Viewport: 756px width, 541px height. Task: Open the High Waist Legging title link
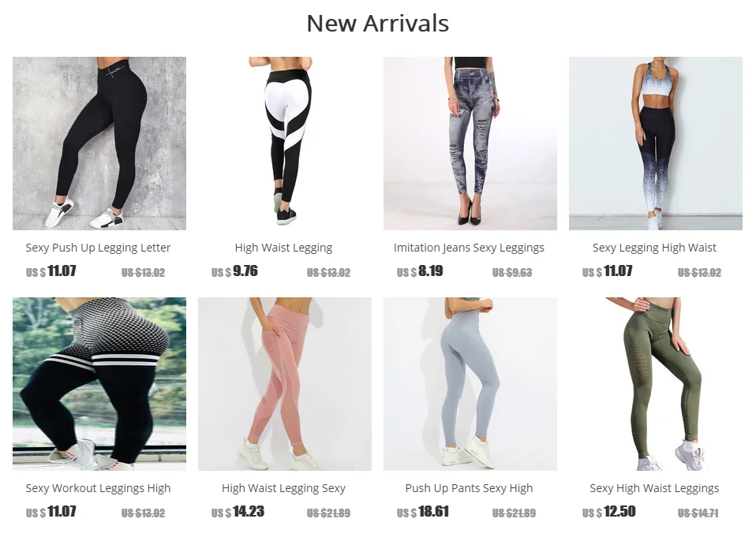283,248
